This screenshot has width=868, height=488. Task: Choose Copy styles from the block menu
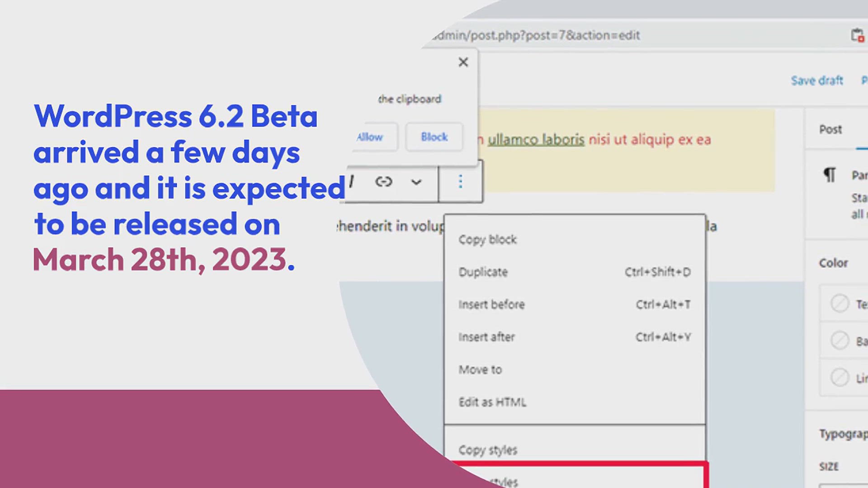575,450
